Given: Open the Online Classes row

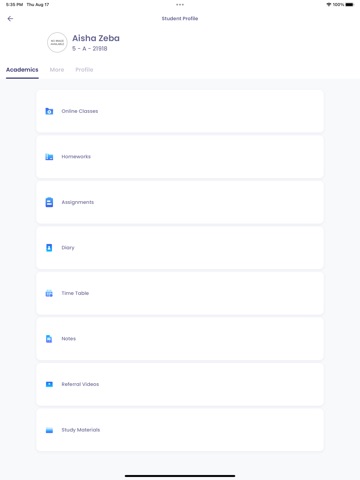Looking at the screenshot, I should 180,111.
